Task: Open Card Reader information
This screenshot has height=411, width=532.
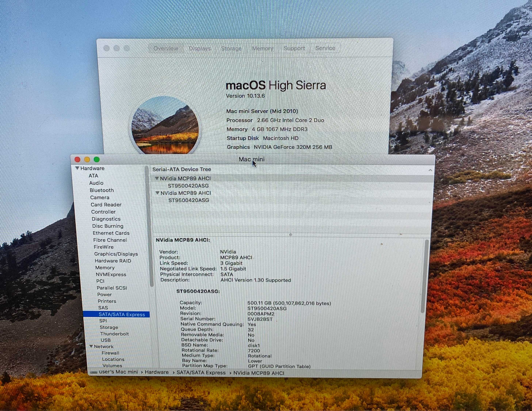Action: click(106, 205)
